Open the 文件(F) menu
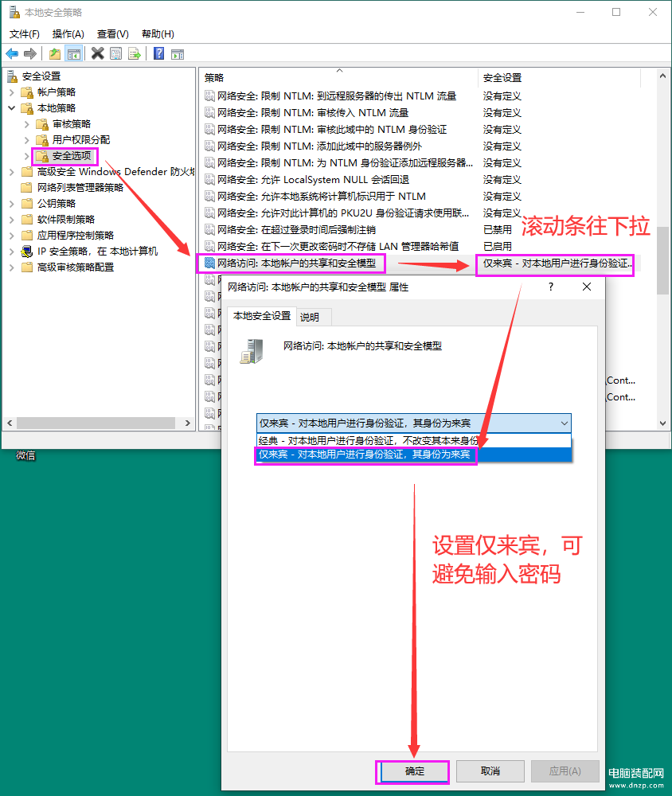The height and width of the screenshot is (796, 672). [x=25, y=34]
